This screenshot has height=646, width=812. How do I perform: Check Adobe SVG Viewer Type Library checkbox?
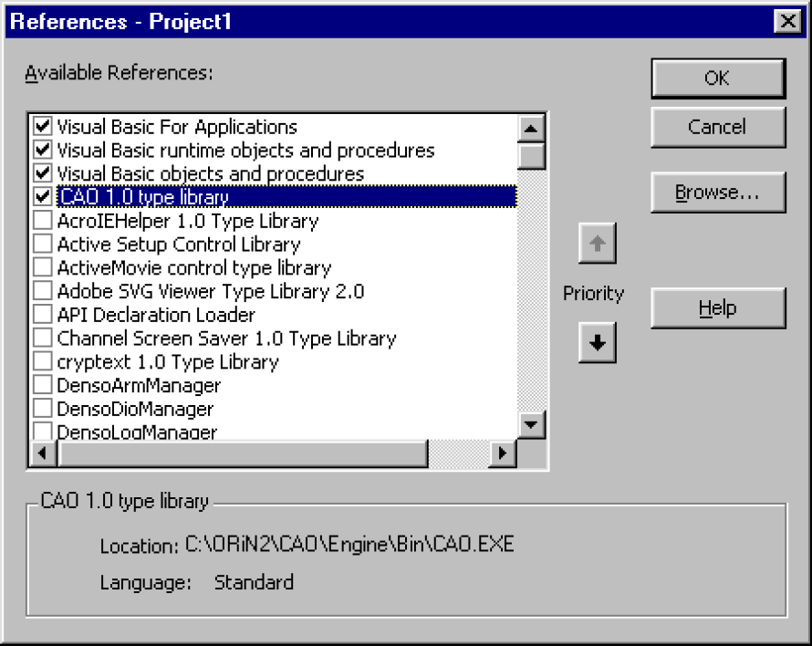coord(43,291)
